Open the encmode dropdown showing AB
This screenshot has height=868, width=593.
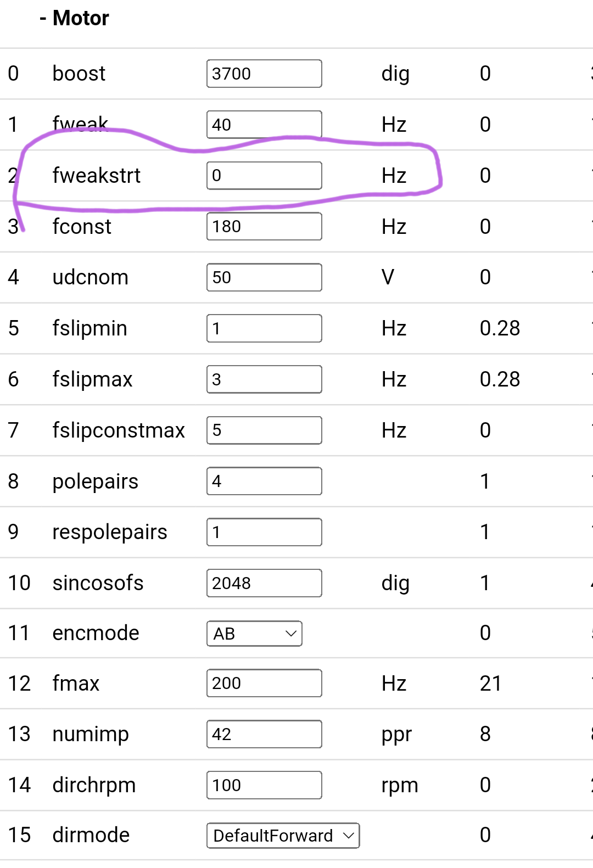pos(254,634)
